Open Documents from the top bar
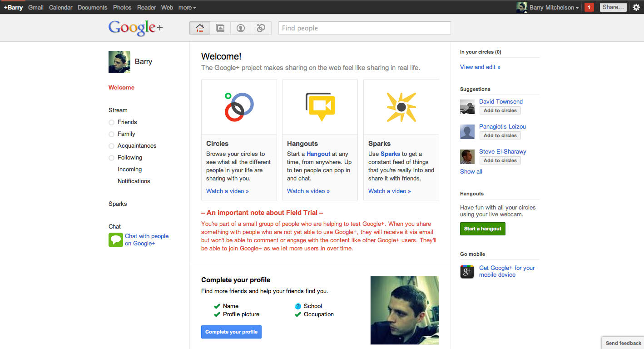 tap(93, 7)
